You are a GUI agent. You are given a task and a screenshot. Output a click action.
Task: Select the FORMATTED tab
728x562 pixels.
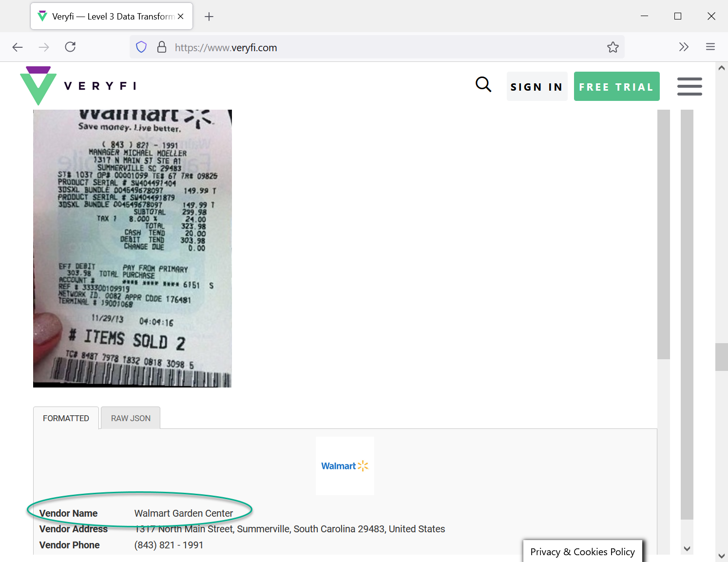pos(66,418)
